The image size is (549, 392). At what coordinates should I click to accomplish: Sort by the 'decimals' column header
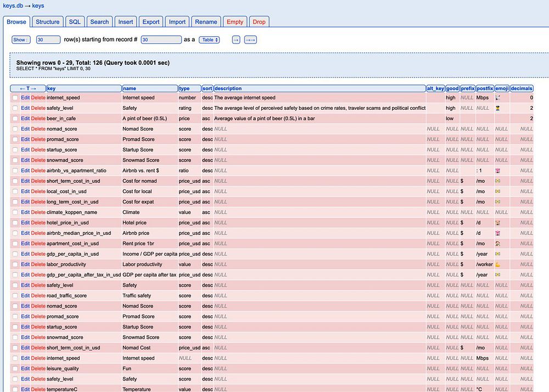(x=522, y=88)
